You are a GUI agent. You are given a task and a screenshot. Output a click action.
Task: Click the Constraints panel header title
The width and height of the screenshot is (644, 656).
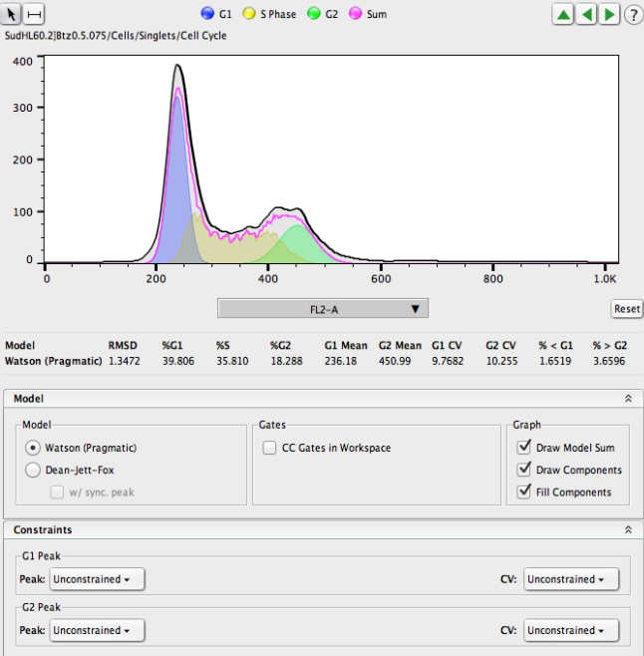(x=43, y=530)
